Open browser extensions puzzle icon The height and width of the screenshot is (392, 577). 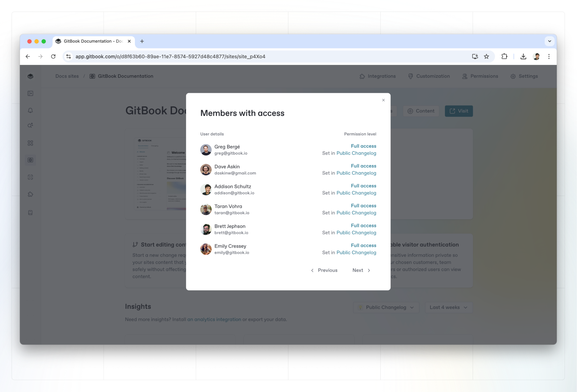point(504,56)
